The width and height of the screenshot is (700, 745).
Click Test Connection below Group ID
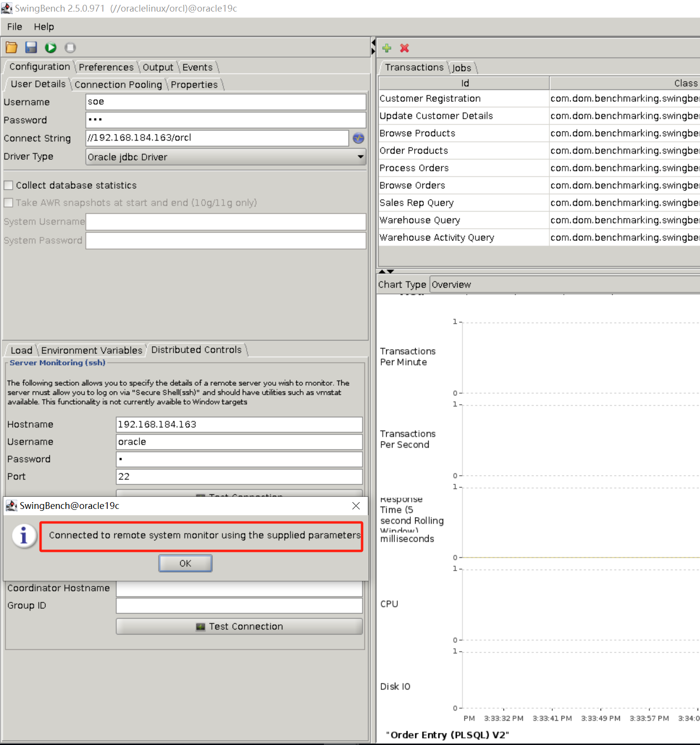pyautogui.click(x=239, y=626)
